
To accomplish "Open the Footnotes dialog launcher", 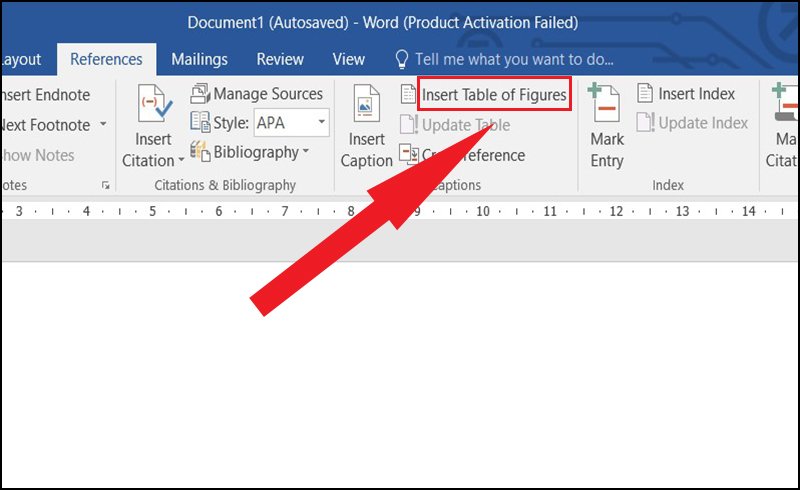I will (x=106, y=185).
